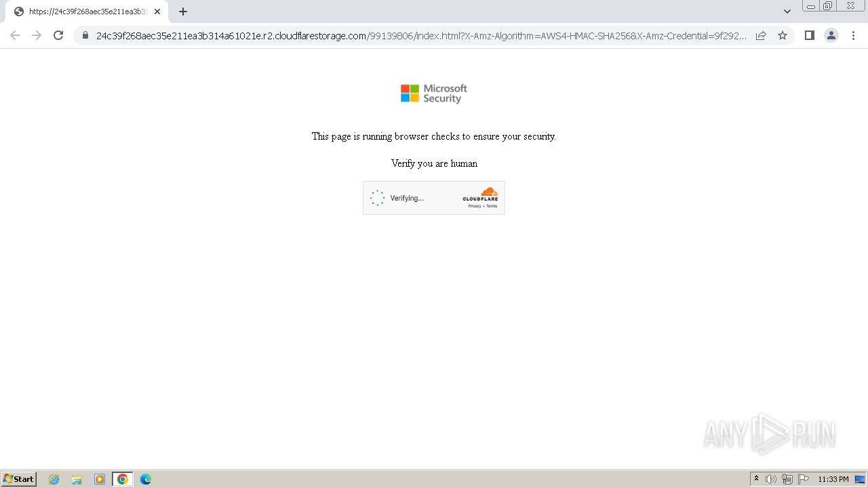868x488 pixels.
Task: Click the Cloudflare logo
Action: (481, 194)
